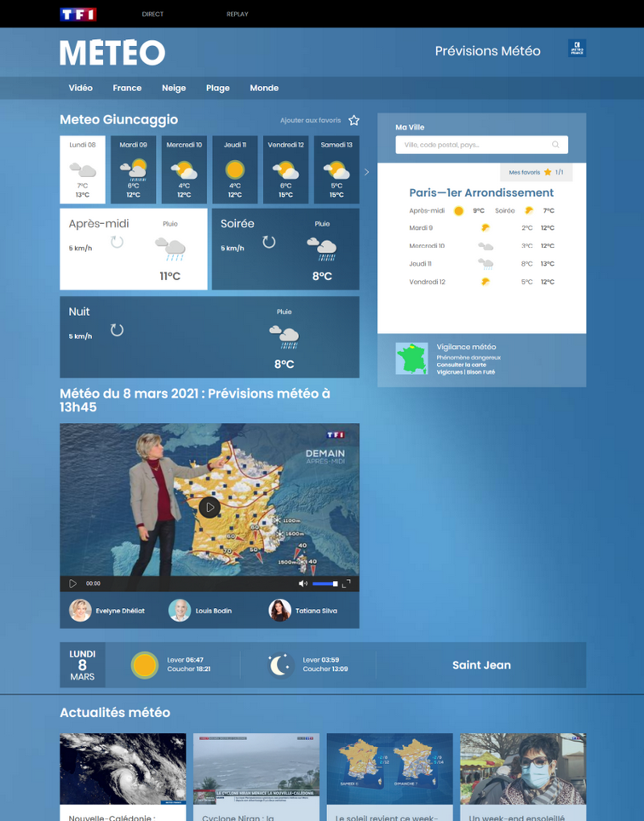This screenshot has width=644, height=821.
Task: Mute the video with the speaker icon
Action: coord(302,583)
